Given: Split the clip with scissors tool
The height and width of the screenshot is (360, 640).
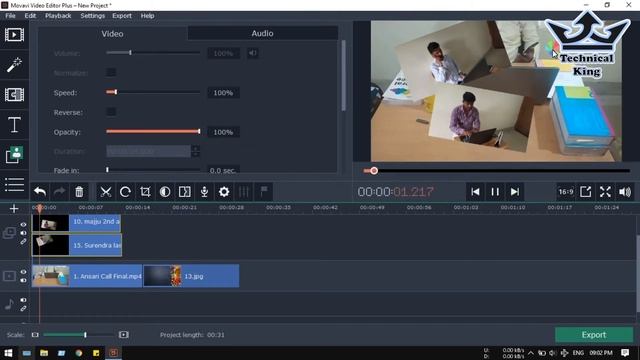Looking at the screenshot, I should tap(106, 191).
